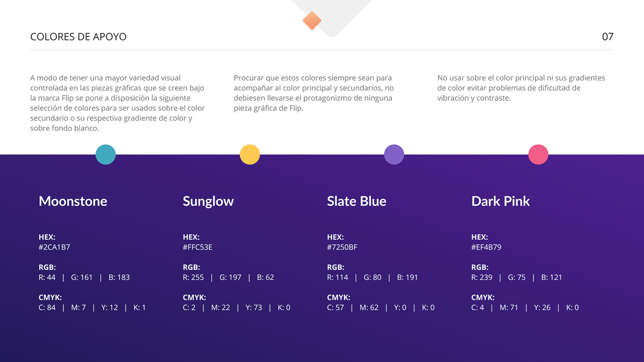Viewport: 644px width, 362px height.
Task: Click the Moonstone RGB values line
Action: click(84, 277)
